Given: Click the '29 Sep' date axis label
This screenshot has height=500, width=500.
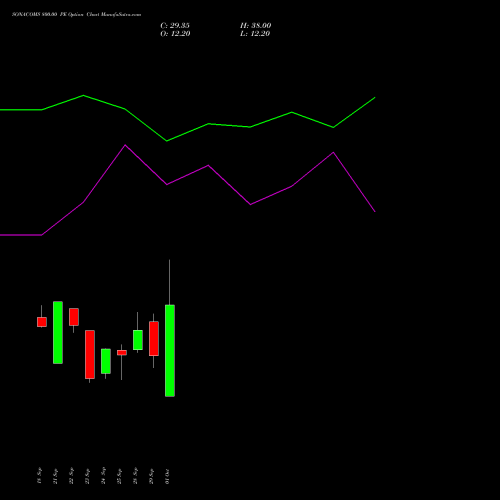Looking at the screenshot, I should [151, 476].
